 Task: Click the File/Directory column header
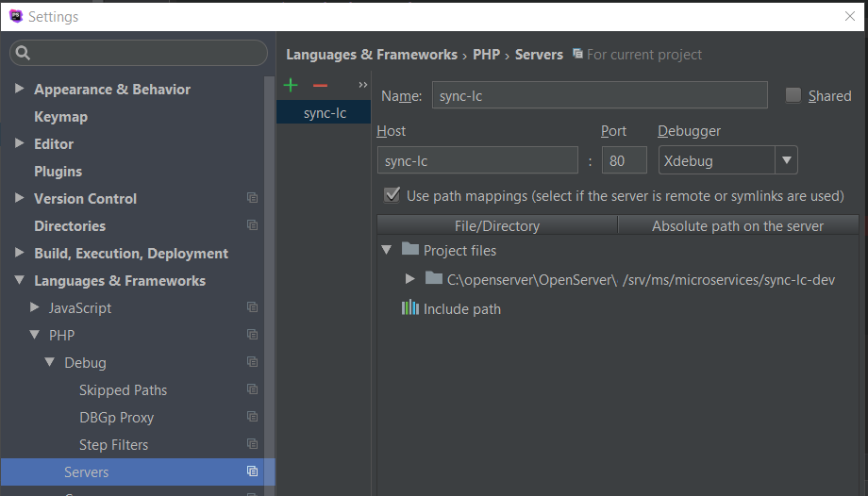[x=497, y=225]
